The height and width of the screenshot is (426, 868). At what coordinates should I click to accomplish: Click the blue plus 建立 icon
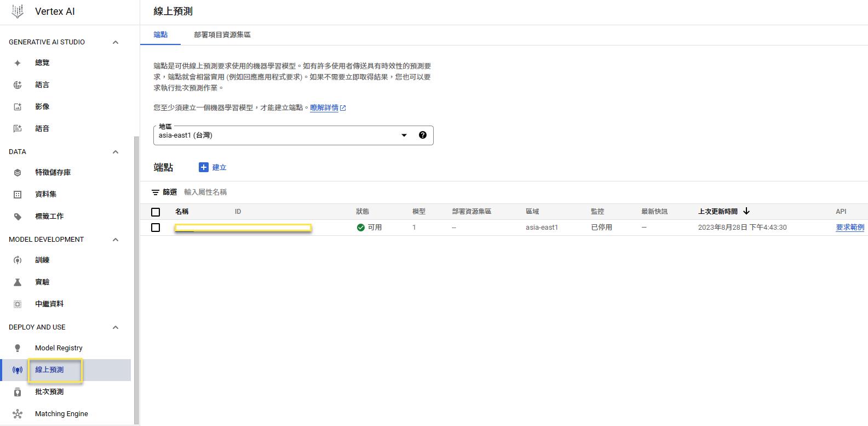pyautogui.click(x=204, y=167)
